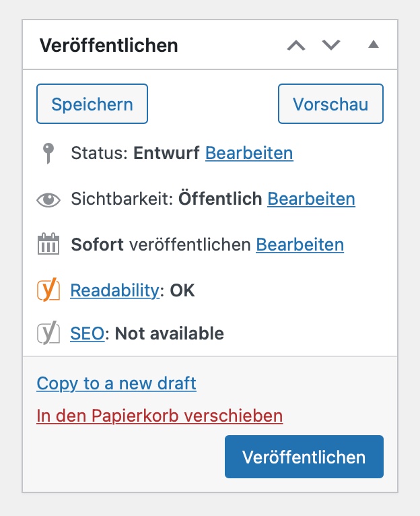Move the Veröffentlichen panel up
420x516 pixels.
click(296, 44)
